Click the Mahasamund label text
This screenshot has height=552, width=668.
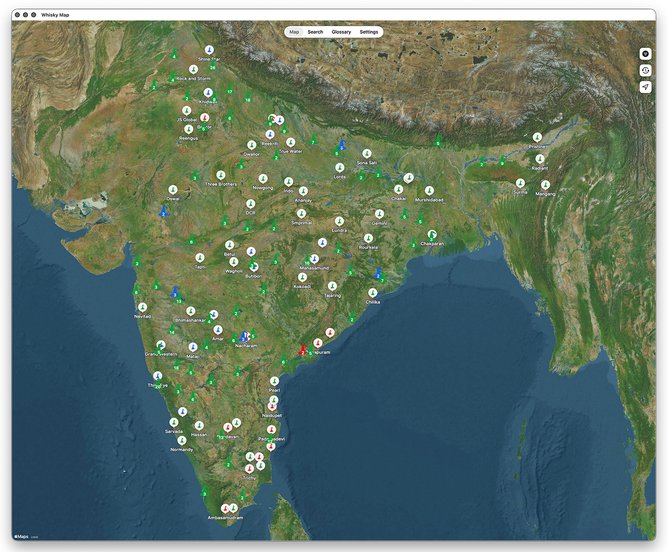tap(314, 268)
